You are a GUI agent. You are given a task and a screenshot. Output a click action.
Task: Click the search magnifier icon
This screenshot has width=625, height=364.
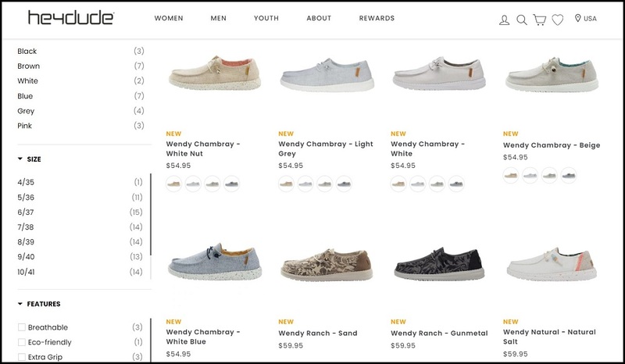[x=522, y=20]
